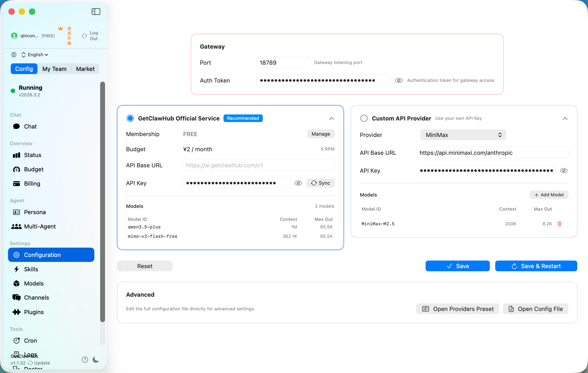The image size is (588, 373).
Task: Open Multi-Agent settings
Action: [x=40, y=226]
